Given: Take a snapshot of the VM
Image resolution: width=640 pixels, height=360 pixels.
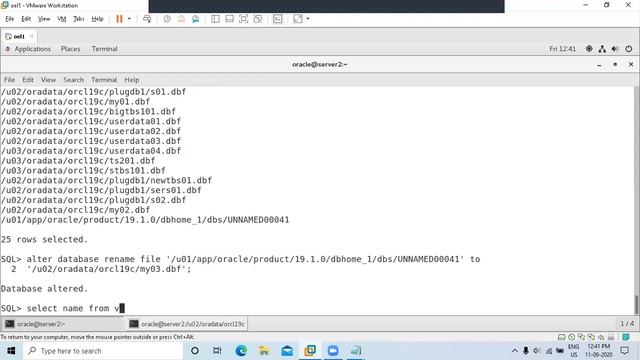Looking at the screenshot, I should tap(167, 19).
